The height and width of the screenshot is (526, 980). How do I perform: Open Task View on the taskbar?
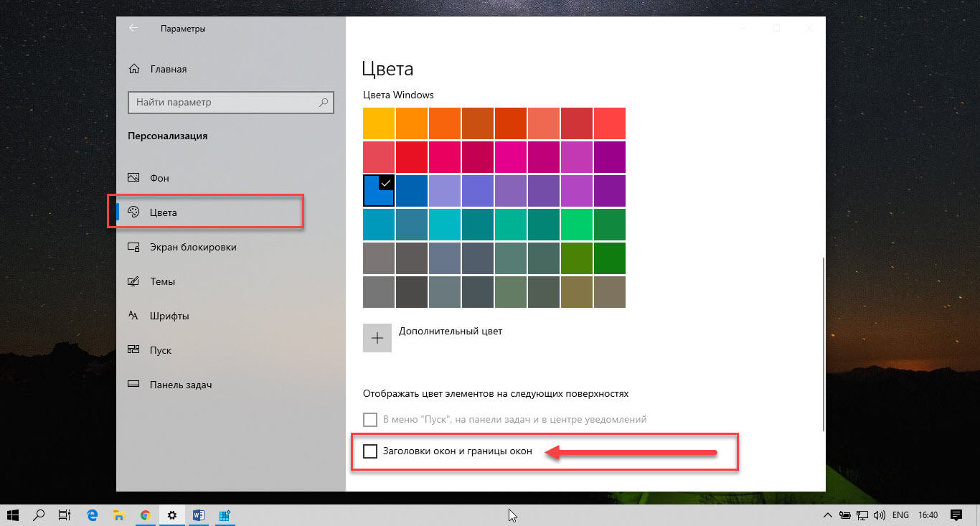click(64, 515)
